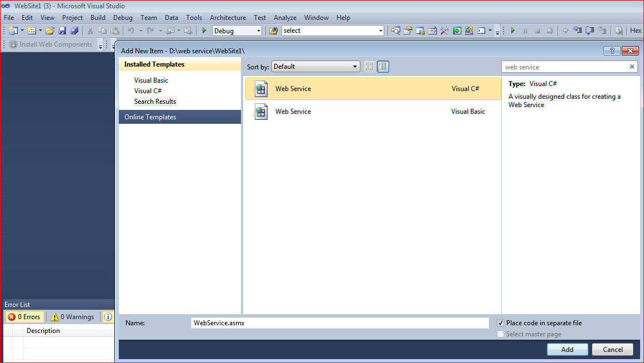The image size is (644, 363).
Task: Open the Analyze menu
Action: coord(285,18)
